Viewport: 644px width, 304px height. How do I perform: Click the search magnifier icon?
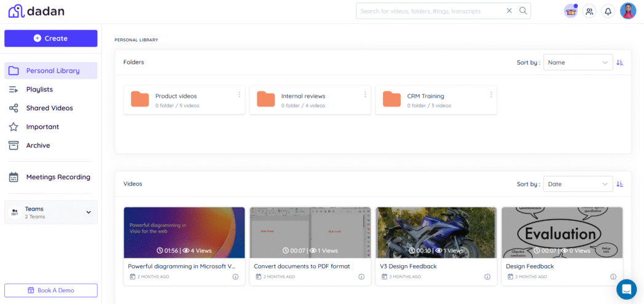coord(523,10)
